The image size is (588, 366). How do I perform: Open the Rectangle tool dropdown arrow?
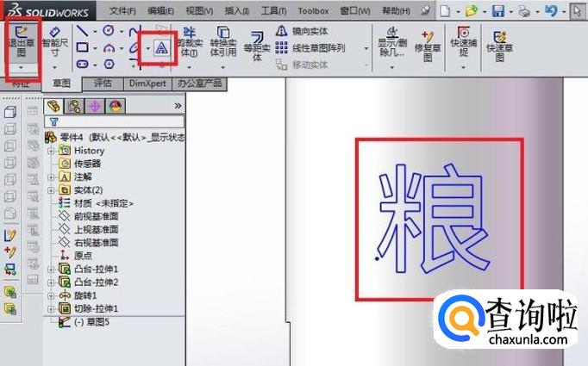click(95, 48)
